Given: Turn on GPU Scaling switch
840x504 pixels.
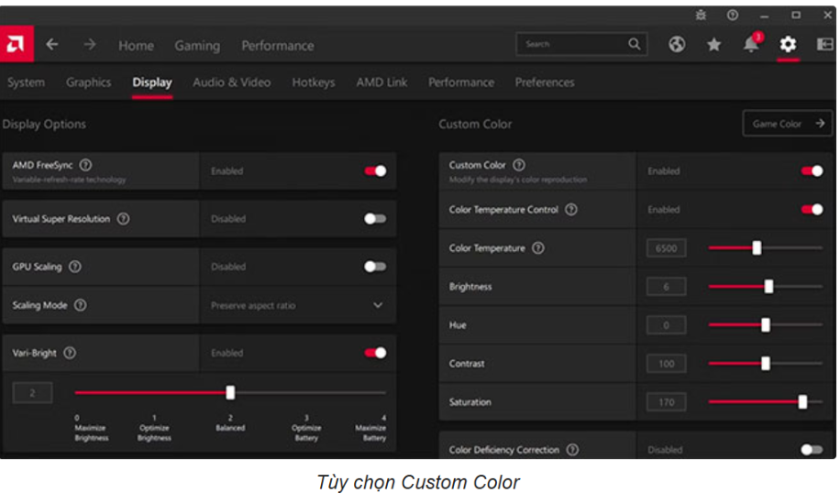Looking at the screenshot, I should point(375,267).
